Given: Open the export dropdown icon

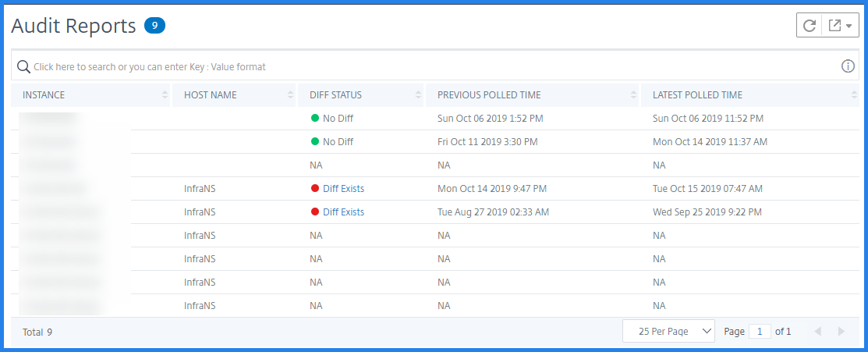Looking at the screenshot, I should [840, 26].
